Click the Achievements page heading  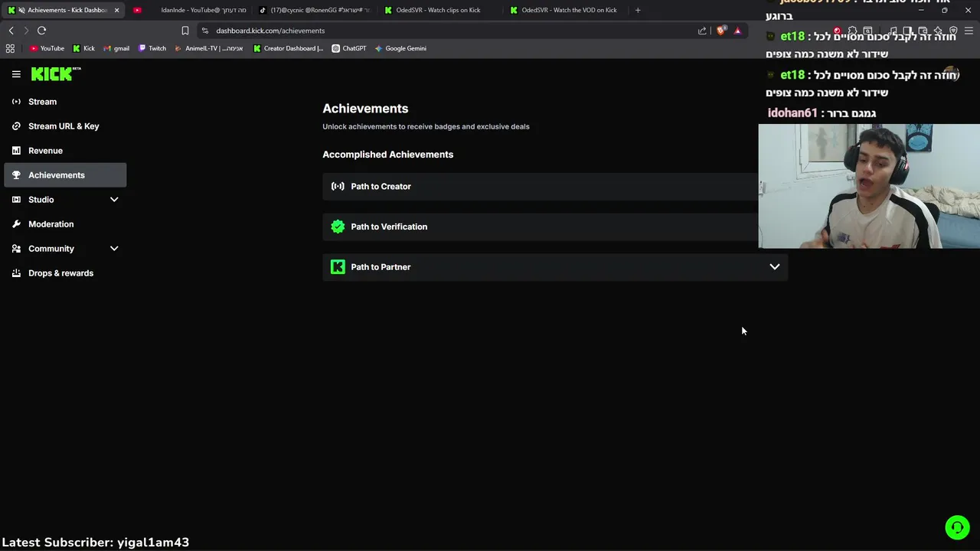(365, 109)
